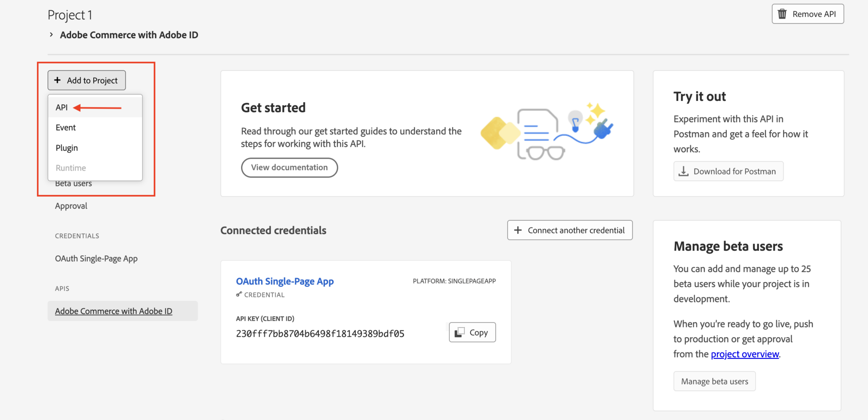Click the copy icon beside the API key
868x420 pixels.
click(x=459, y=332)
